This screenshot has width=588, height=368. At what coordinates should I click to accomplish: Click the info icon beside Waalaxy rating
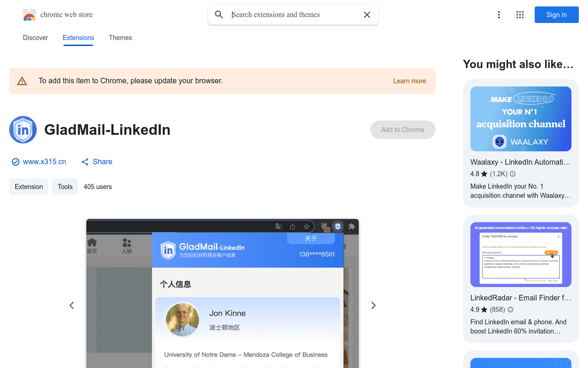[513, 174]
